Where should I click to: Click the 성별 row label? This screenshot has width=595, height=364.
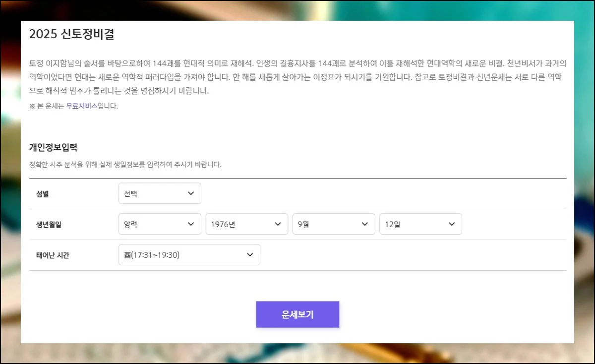coord(43,194)
